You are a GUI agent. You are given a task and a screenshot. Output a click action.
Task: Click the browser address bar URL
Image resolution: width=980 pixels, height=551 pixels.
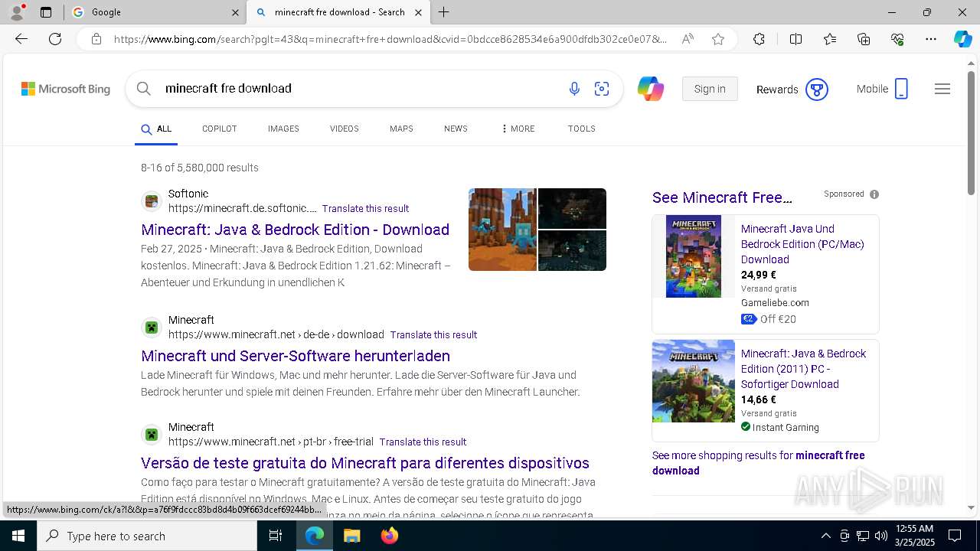point(390,39)
